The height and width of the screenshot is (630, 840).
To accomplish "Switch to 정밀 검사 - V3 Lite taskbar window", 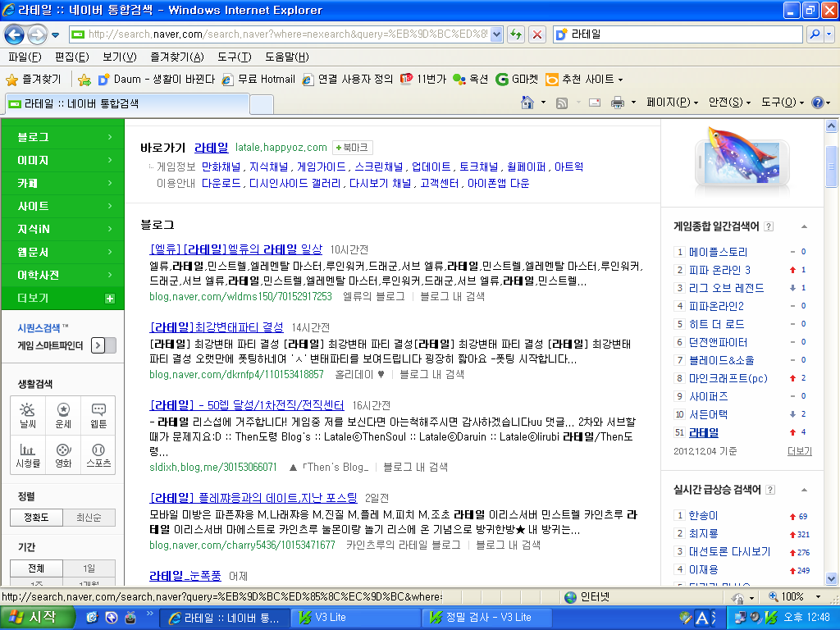I will tap(486, 618).
